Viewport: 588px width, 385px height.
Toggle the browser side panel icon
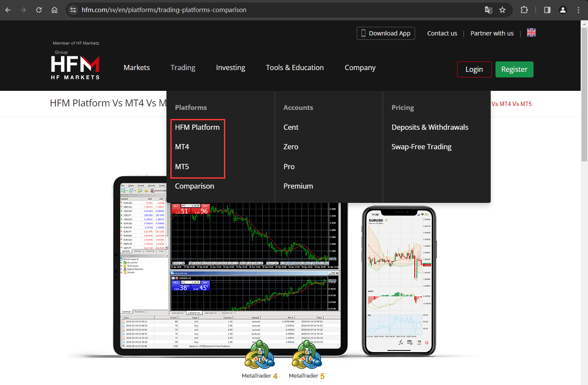coord(547,10)
